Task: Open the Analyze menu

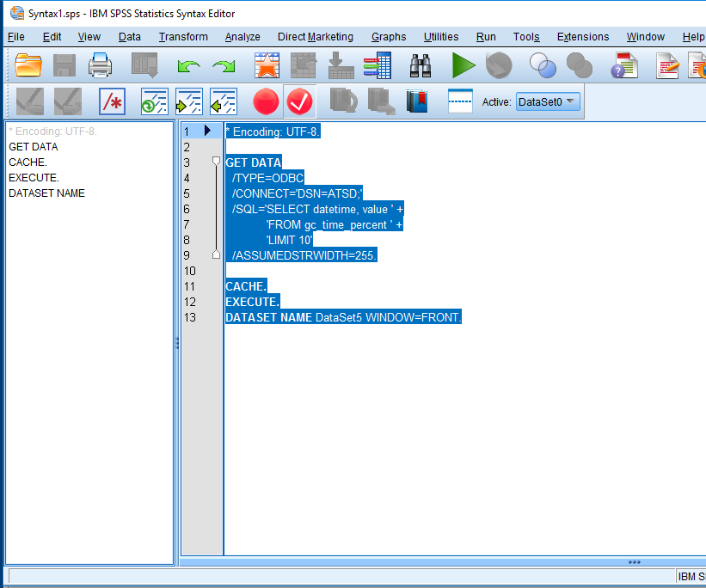Action: pyautogui.click(x=242, y=37)
